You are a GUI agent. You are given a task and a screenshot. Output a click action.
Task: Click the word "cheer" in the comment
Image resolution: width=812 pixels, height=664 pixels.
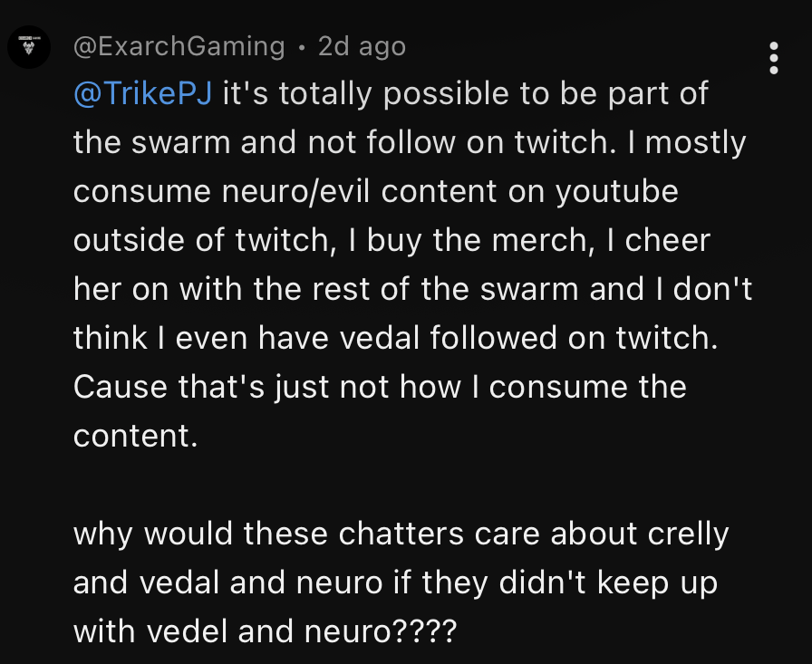(667, 241)
